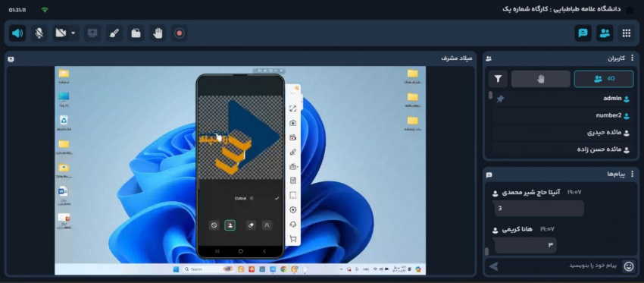The width and height of the screenshot is (644, 283).
Task: Open the emoji picker
Action: (629, 266)
